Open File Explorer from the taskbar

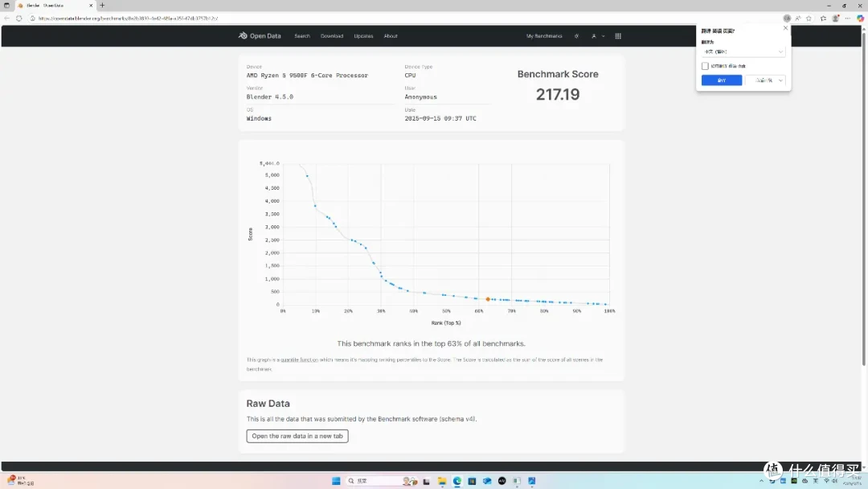tap(442, 481)
